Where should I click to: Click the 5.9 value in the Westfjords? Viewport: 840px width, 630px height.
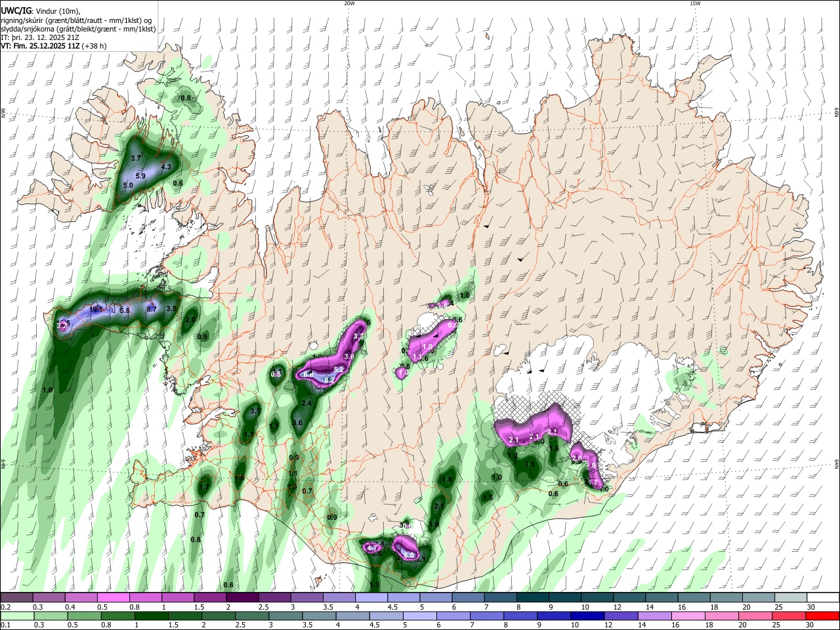pyautogui.click(x=140, y=176)
